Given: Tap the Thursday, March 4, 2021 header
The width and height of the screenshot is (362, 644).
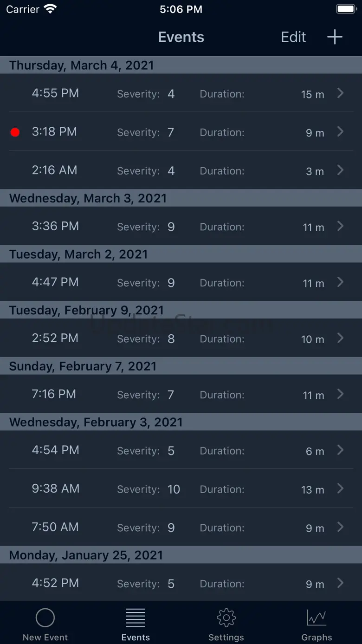Looking at the screenshot, I should [x=81, y=65].
